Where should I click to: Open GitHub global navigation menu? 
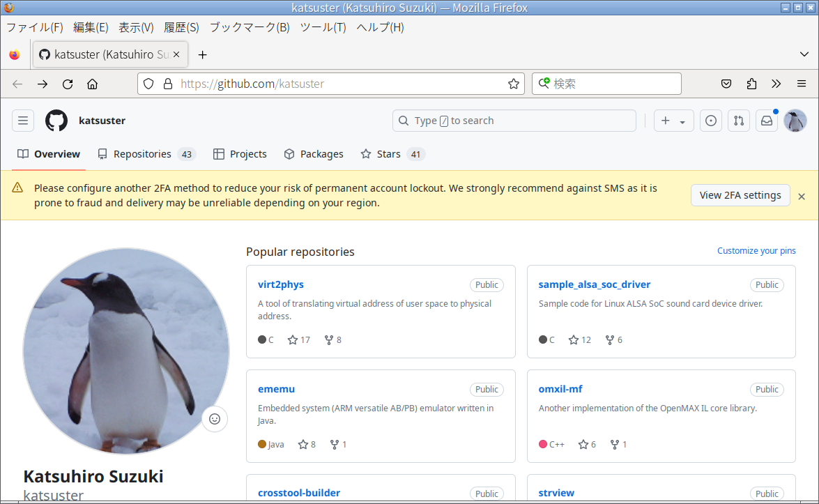point(23,121)
